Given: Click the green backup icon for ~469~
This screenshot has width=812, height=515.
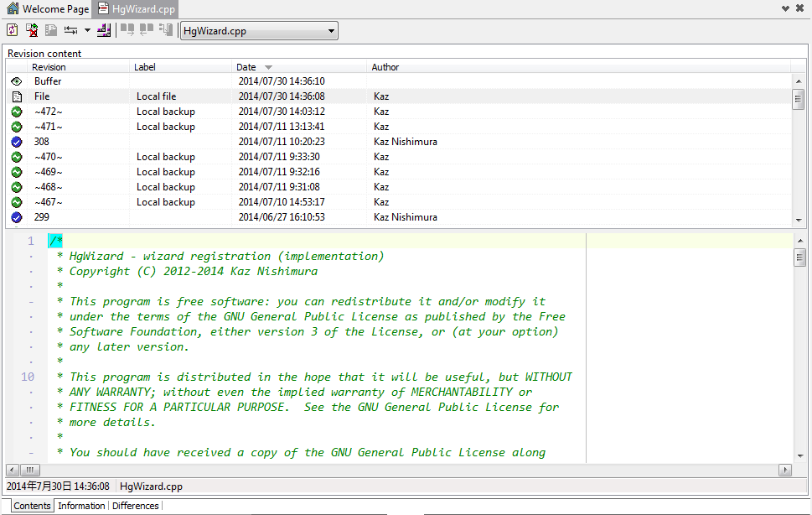Looking at the screenshot, I should tap(17, 171).
